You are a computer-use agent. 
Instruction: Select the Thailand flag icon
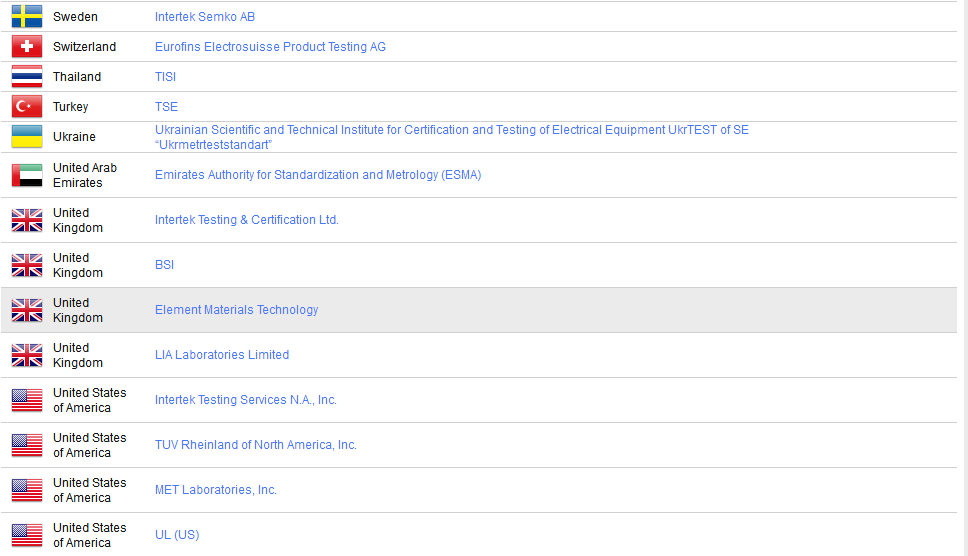(x=27, y=77)
